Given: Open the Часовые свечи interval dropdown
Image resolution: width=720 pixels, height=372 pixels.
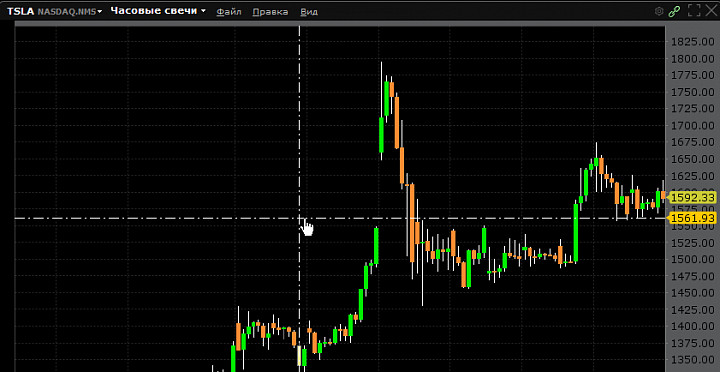Looking at the screenshot, I should (158, 11).
